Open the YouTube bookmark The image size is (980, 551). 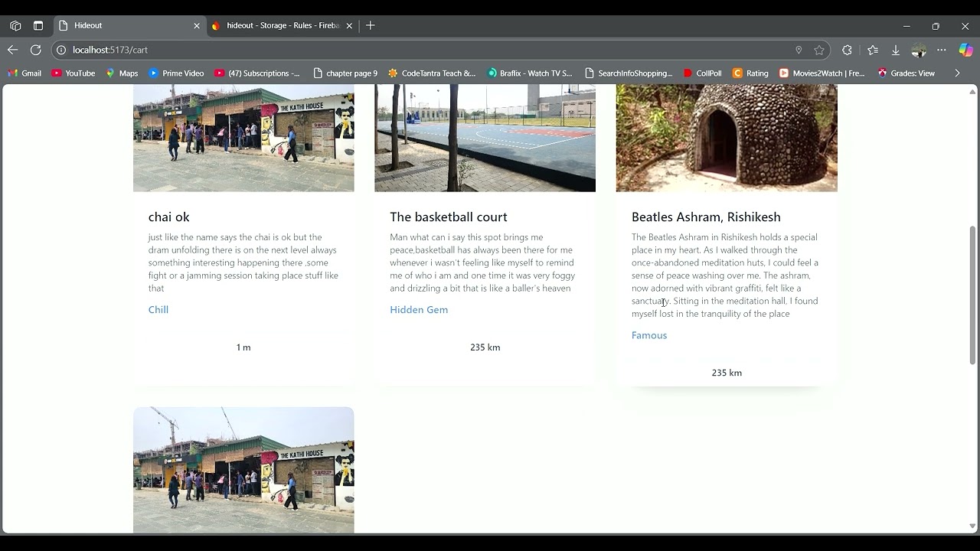click(73, 73)
